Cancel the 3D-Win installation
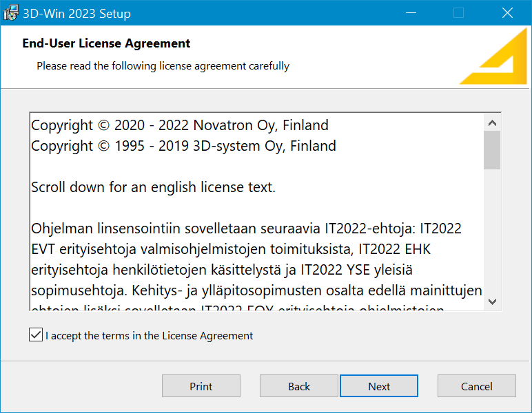 [477, 386]
